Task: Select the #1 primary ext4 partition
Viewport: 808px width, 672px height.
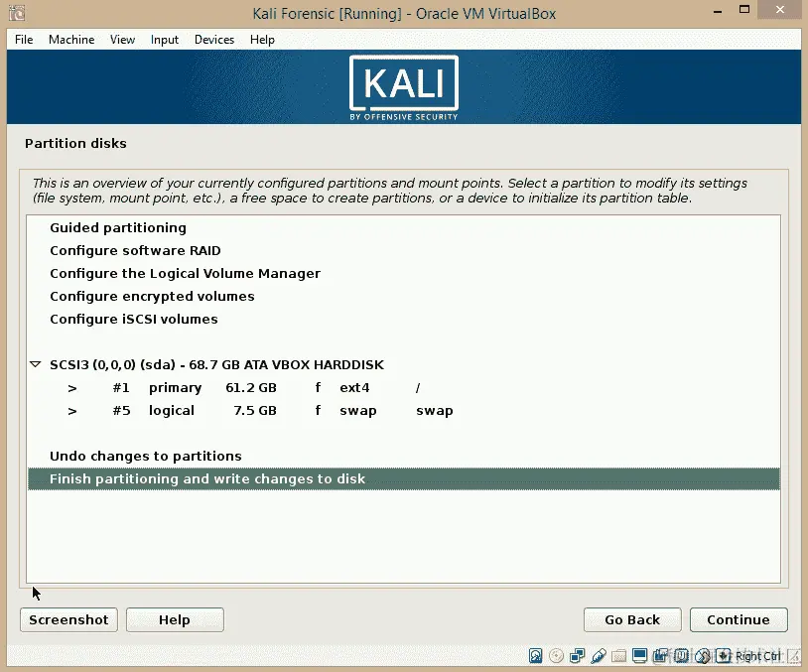Action: click(403, 387)
